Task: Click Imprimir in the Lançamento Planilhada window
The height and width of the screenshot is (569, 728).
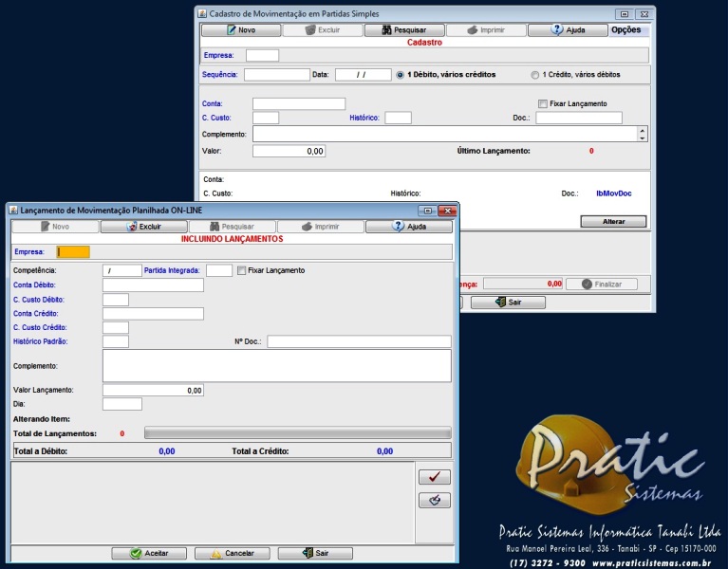Action: (x=321, y=227)
